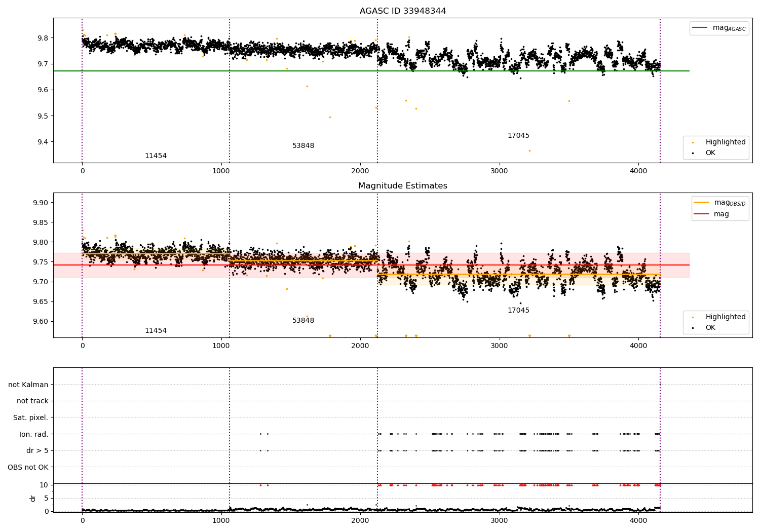Screen dimensions: 760x532
Task: Click x-axis tick 2000 in Magnitude Estimates plot
Action: pos(360,346)
